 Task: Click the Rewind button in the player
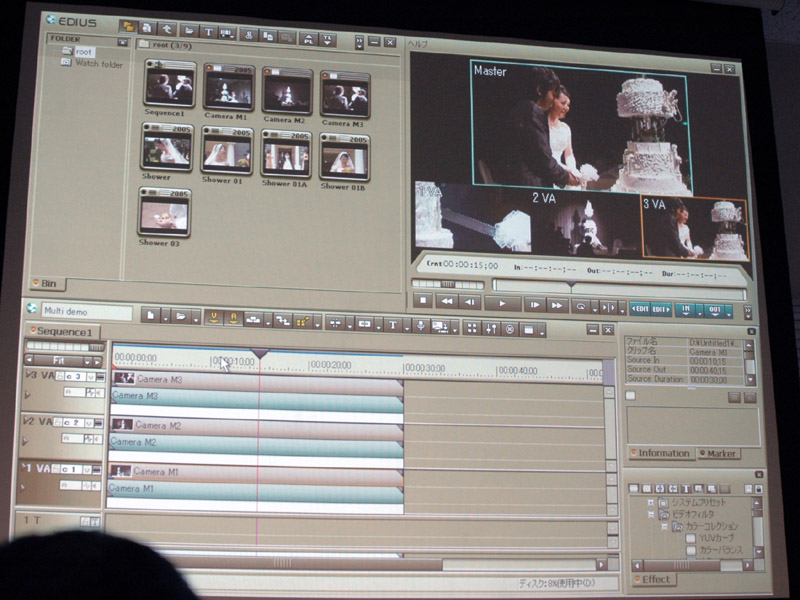(447, 302)
